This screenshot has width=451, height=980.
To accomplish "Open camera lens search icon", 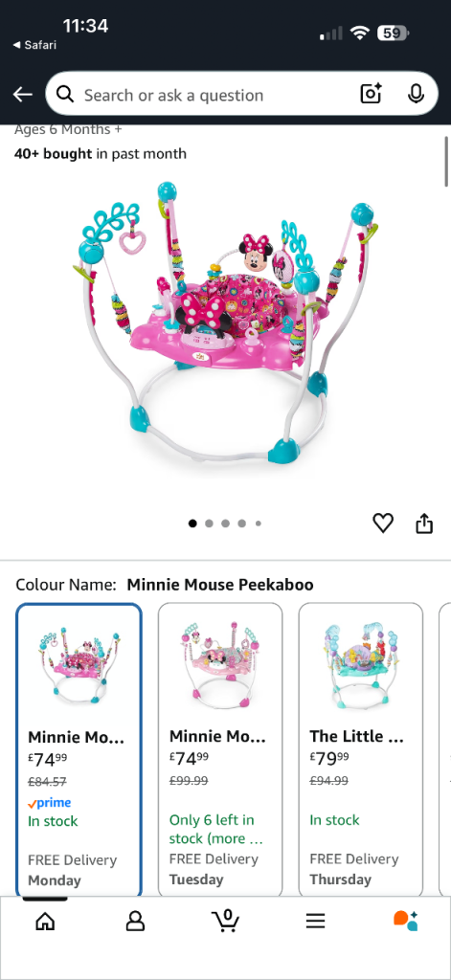I will pyautogui.click(x=371, y=94).
